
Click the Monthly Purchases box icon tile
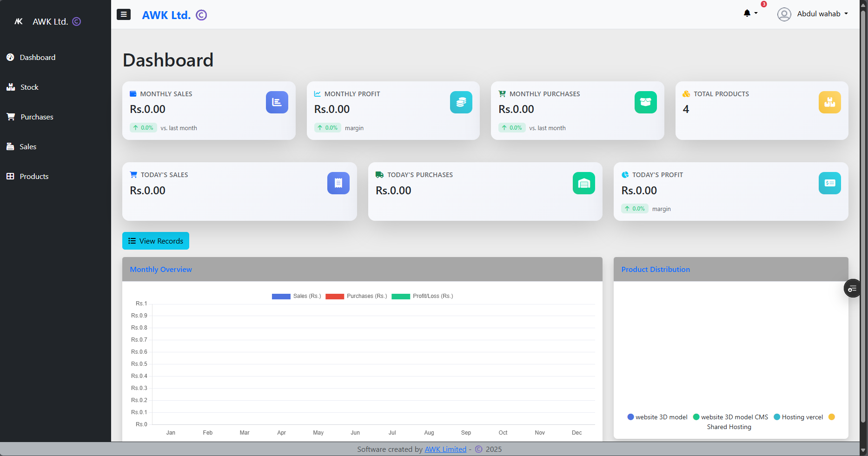click(646, 102)
